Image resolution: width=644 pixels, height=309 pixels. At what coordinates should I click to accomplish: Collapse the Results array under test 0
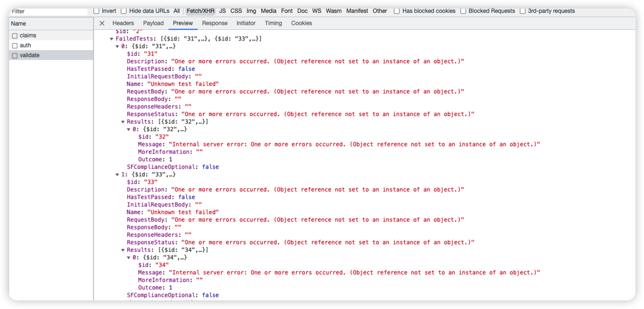coord(123,121)
